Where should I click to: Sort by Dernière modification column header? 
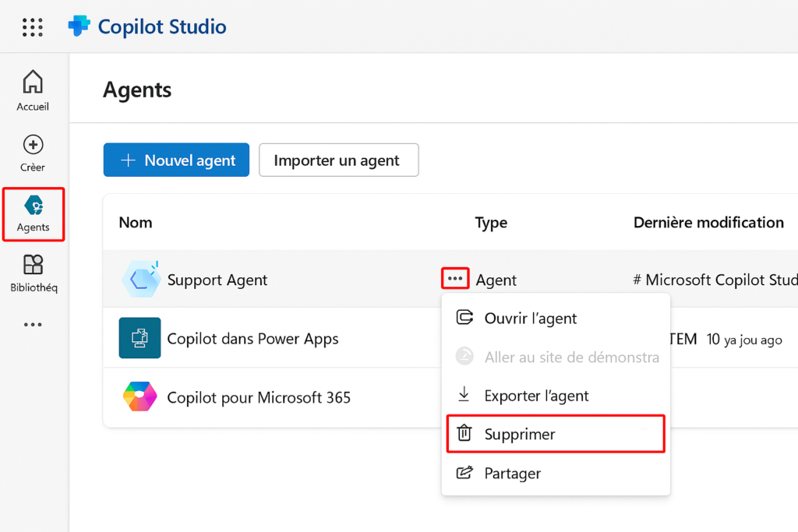708,223
